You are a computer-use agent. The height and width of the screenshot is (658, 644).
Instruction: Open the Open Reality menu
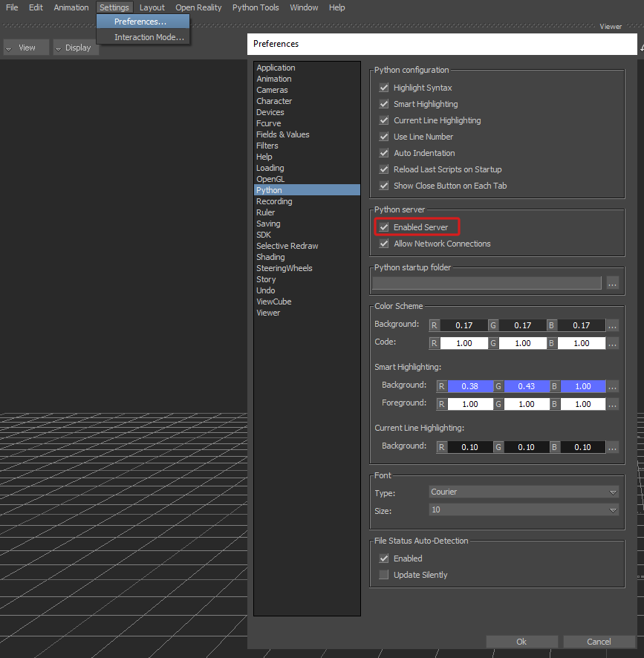(x=198, y=7)
